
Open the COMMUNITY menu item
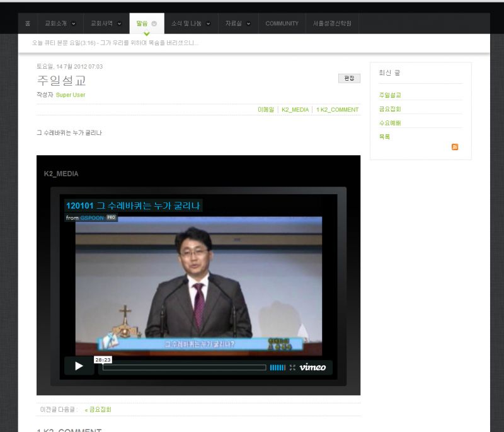282,23
